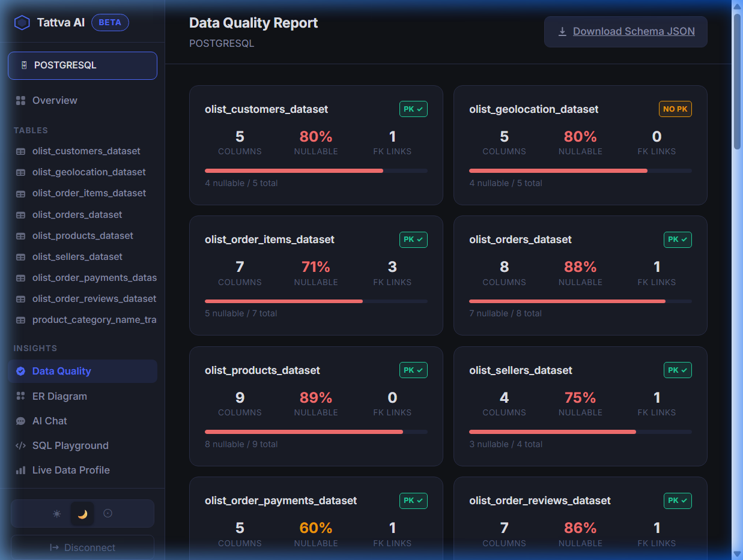Click the Tattva AI hexagon logo
Image resolution: width=743 pixels, height=560 pixels.
point(22,22)
